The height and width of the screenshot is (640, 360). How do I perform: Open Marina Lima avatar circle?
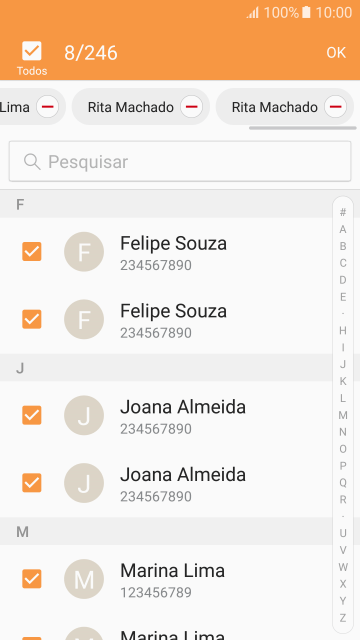click(84, 579)
